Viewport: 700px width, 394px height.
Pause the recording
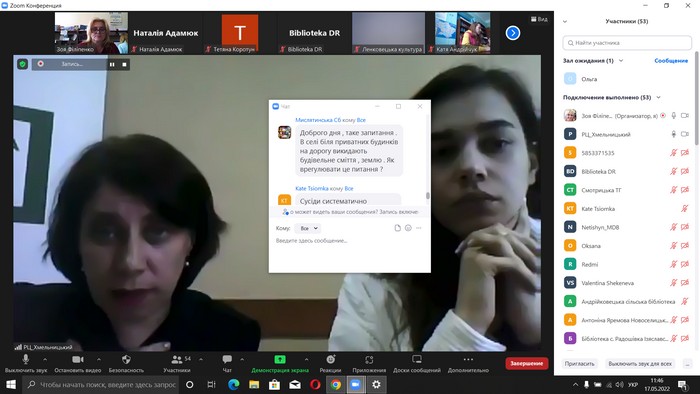point(112,64)
